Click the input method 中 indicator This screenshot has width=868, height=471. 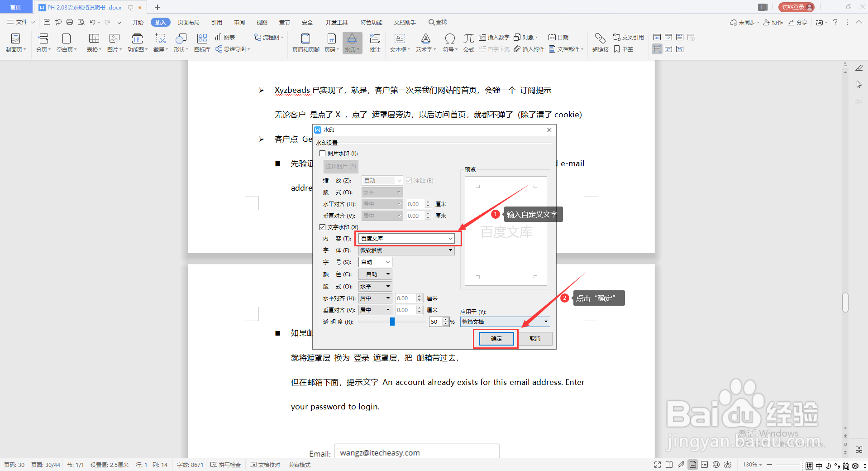coord(819,466)
